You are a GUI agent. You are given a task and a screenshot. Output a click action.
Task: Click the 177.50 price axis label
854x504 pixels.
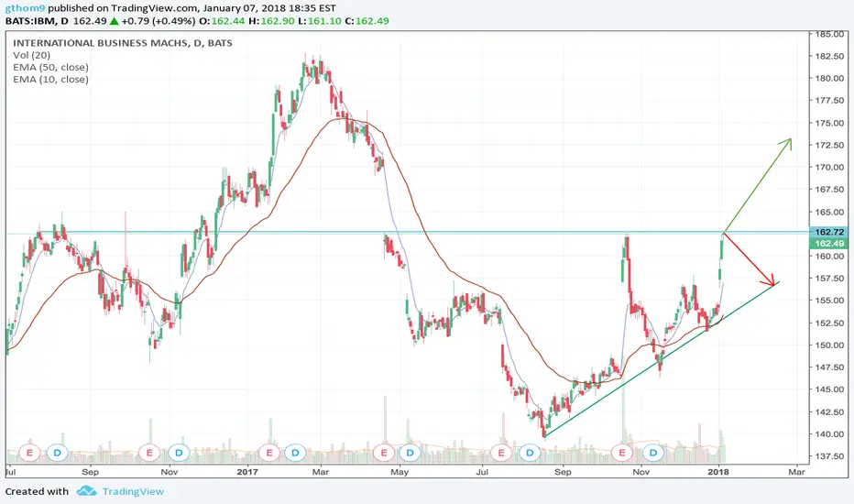(x=829, y=100)
